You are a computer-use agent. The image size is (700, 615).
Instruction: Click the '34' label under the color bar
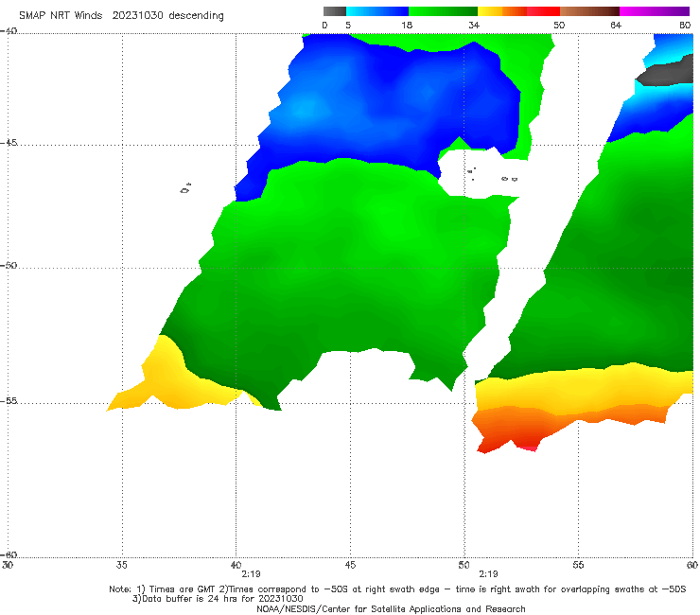pos(474,26)
